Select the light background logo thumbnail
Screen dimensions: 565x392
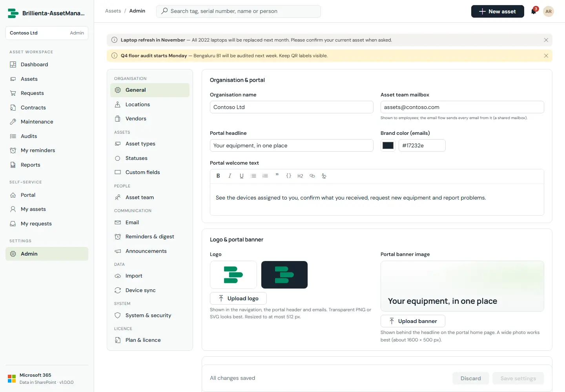233,275
